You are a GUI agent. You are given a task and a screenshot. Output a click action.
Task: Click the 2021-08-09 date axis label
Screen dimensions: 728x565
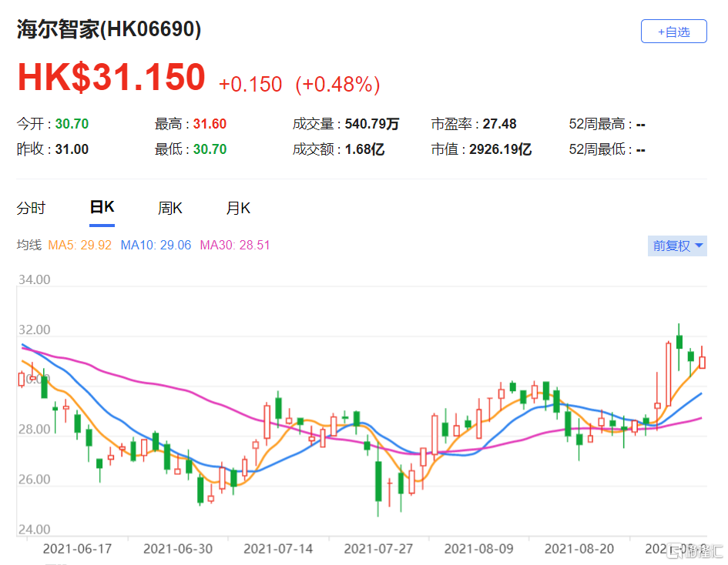[x=478, y=550]
